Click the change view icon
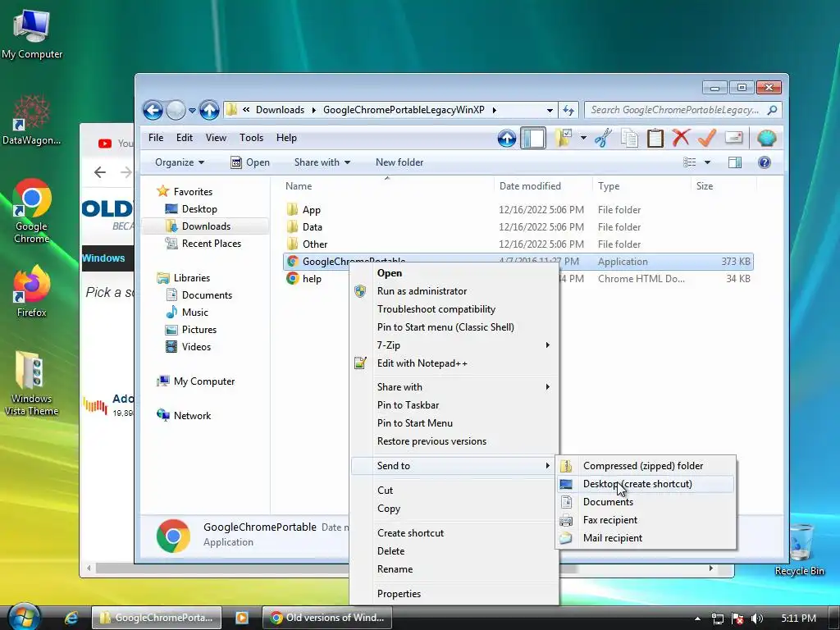The width and height of the screenshot is (840, 630). coord(689,162)
